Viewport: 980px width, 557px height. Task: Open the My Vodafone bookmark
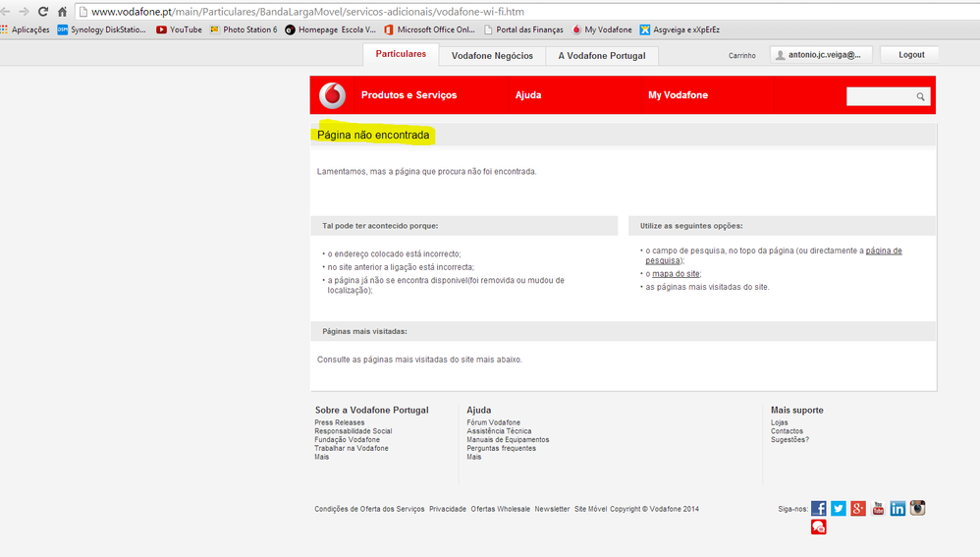(x=602, y=29)
